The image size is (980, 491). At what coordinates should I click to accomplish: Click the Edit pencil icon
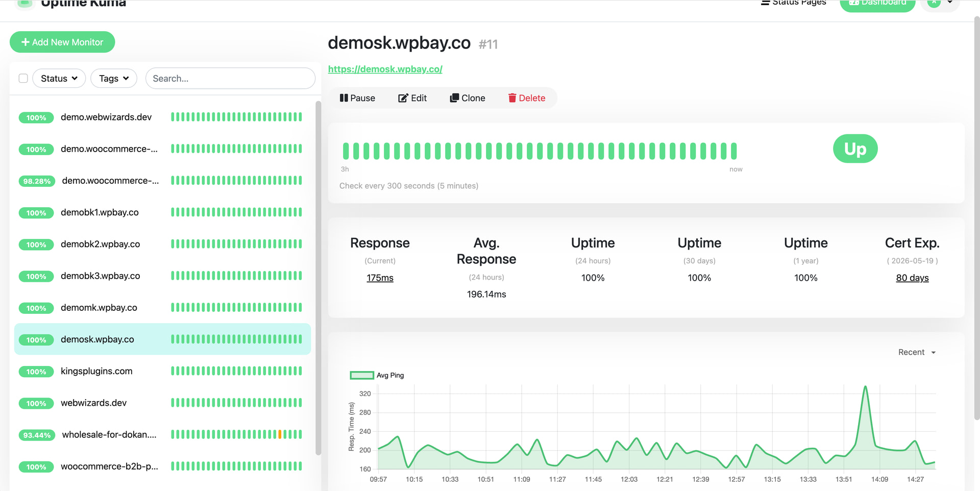pos(403,98)
